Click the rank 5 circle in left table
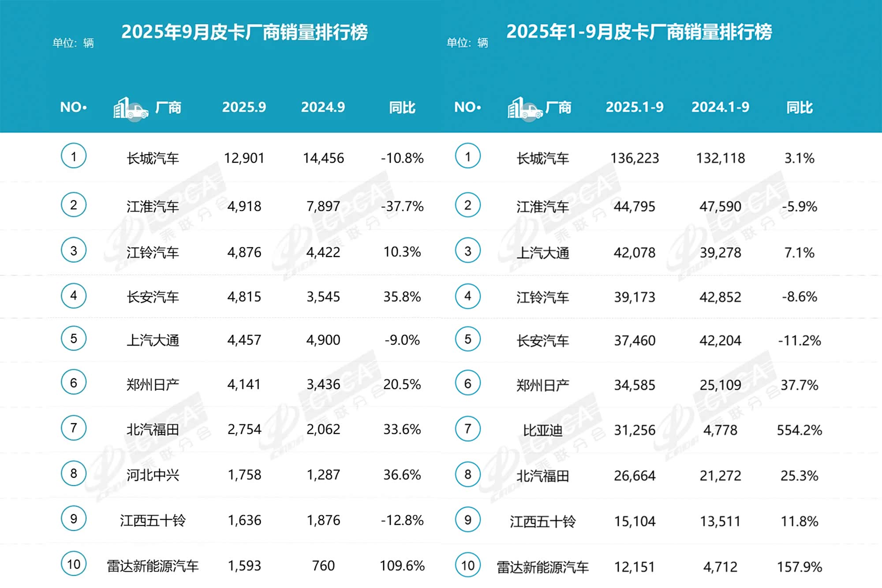Screen dimensions: 882x588 (74, 339)
